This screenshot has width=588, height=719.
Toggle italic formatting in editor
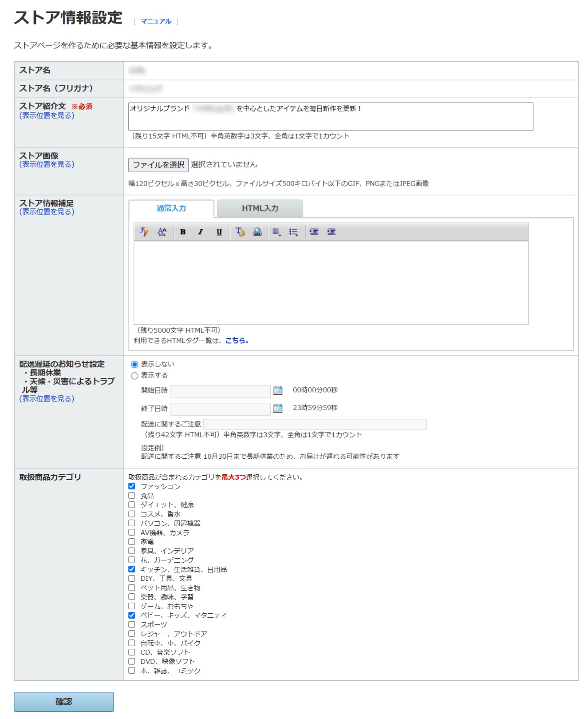201,232
